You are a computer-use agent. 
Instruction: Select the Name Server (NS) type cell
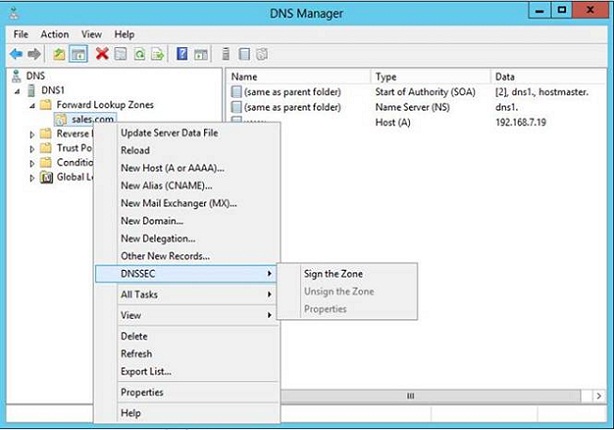click(412, 107)
